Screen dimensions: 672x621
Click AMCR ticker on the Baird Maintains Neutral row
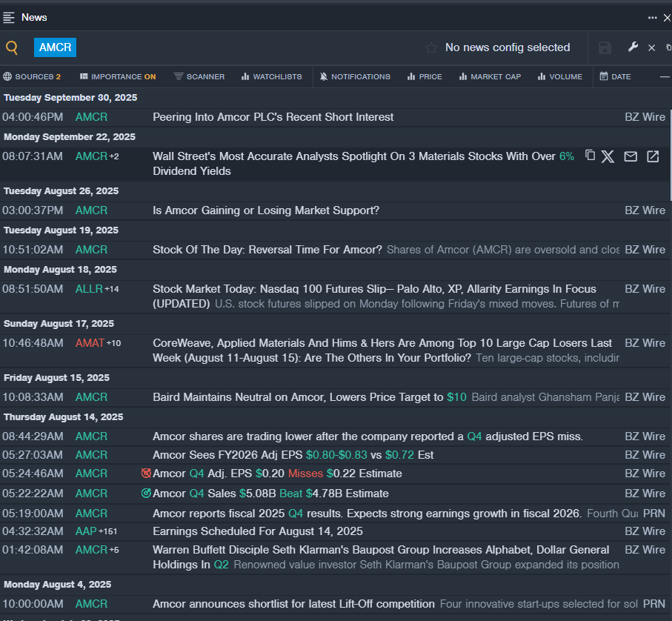click(91, 397)
